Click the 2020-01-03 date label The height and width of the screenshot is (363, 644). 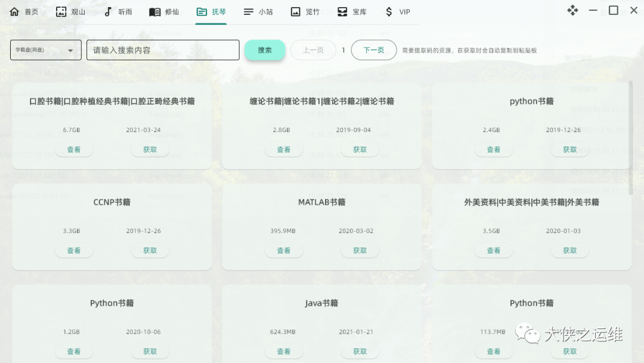[x=563, y=231]
